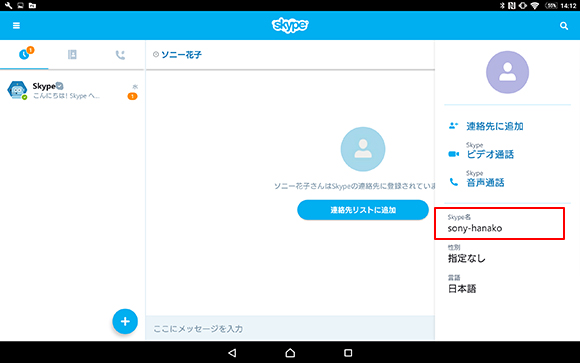Start a Skype 音声通話
This screenshot has height=363, width=580.
click(x=485, y=182)
